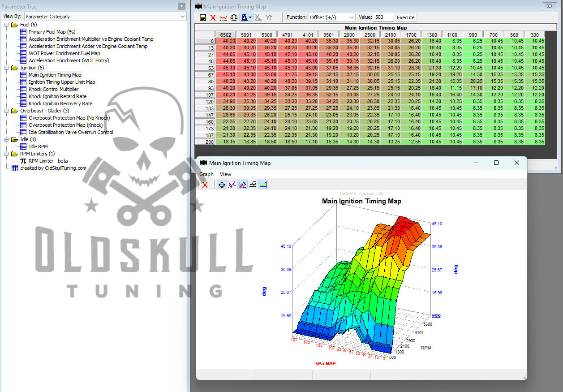Image resolution: width=563 pixels, height=392 pixels.
Task: Click created by OldSkullTuning.com entry
Action: point(53,168)
